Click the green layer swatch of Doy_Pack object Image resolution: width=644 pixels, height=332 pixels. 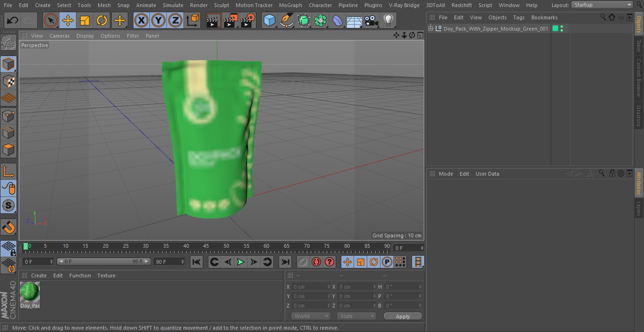click(x=555, y=29)
